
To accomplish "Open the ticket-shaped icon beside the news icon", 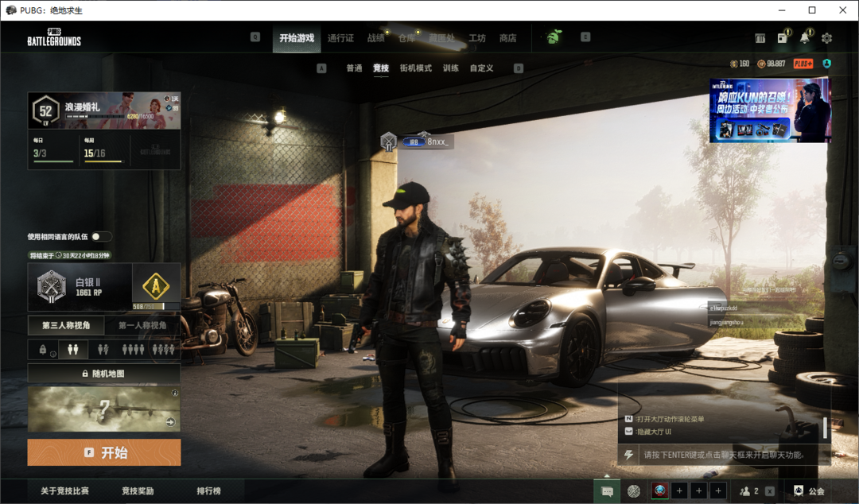I will (x=760, y=38).
